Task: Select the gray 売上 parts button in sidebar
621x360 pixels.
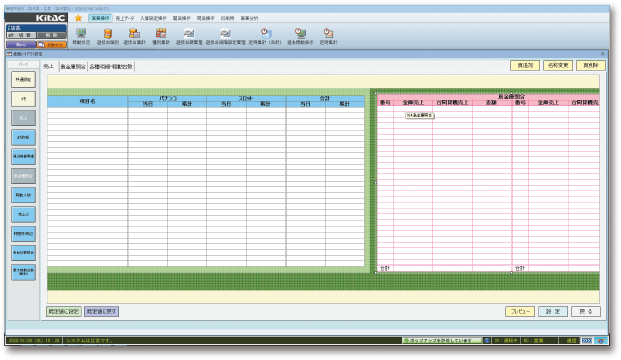Action: (23, 118)
